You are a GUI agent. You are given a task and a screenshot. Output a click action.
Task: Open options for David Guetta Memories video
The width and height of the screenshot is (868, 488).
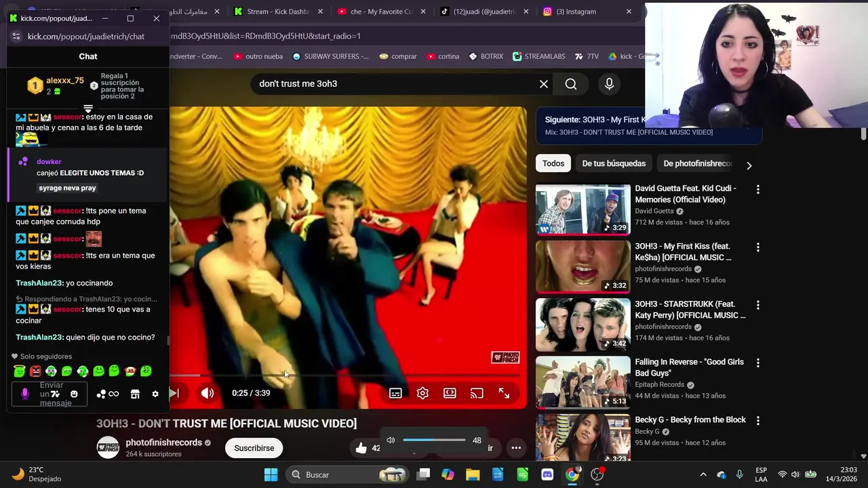[758, 190]
